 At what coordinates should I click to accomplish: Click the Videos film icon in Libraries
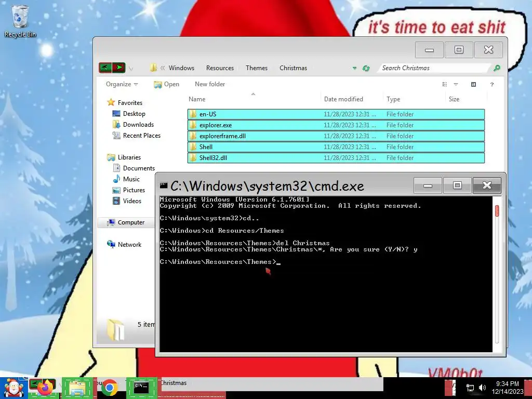tap(116, 201)
